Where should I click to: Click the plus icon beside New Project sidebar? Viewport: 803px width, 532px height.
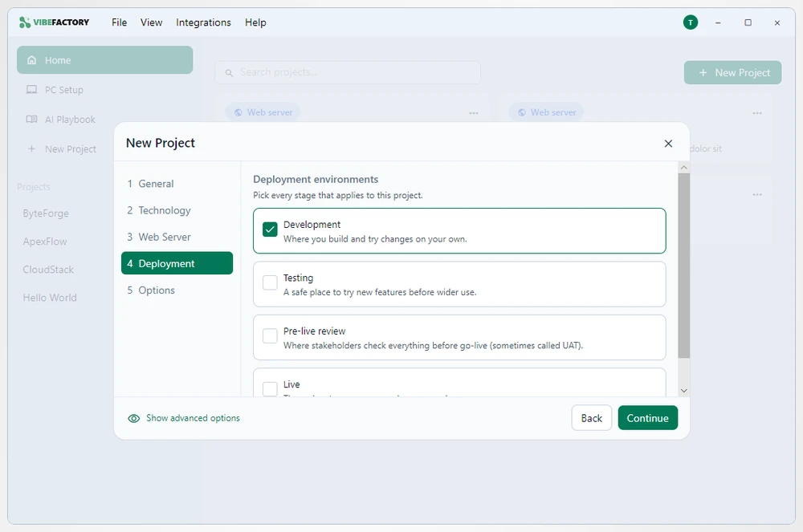(32, 149)
